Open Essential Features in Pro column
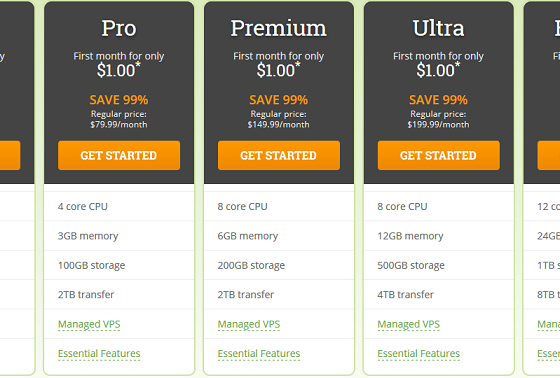This screenshot has width=560, height=378. (99, 353)
